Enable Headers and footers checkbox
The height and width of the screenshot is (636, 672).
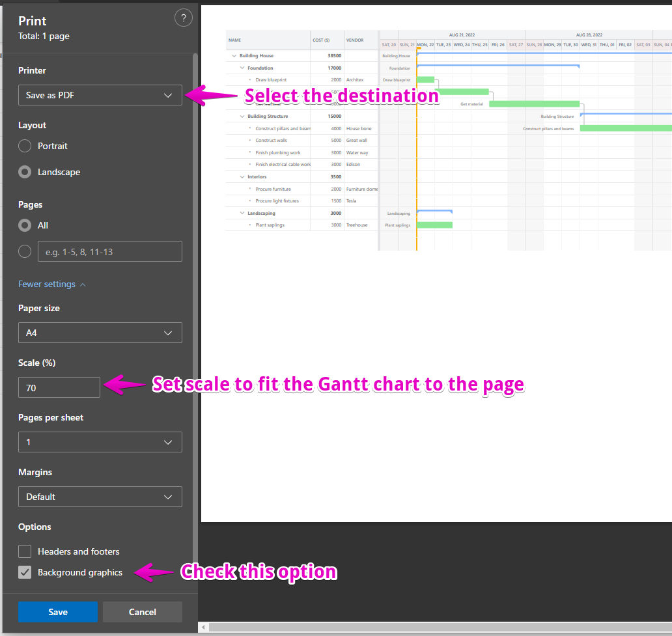tap(25, 551)
